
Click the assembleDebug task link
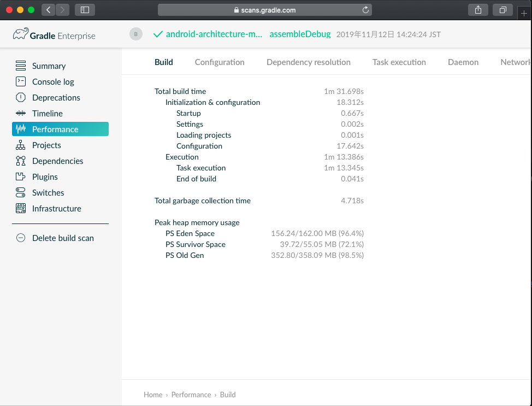tap(300, 34)
